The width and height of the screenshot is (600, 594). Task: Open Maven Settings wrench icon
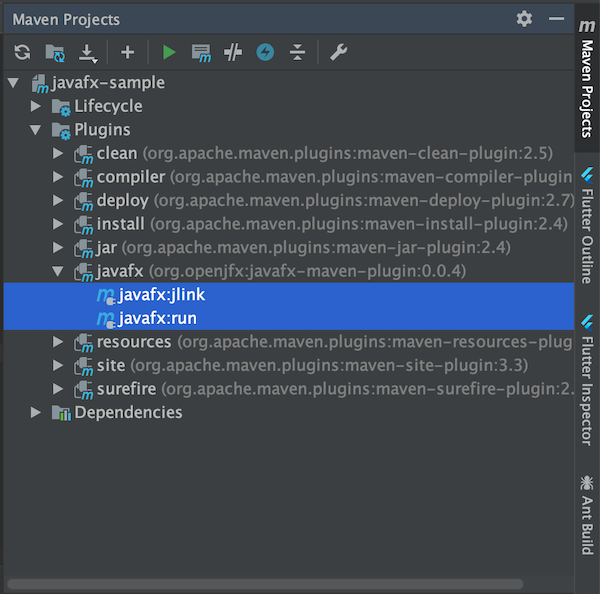(339, 52)
